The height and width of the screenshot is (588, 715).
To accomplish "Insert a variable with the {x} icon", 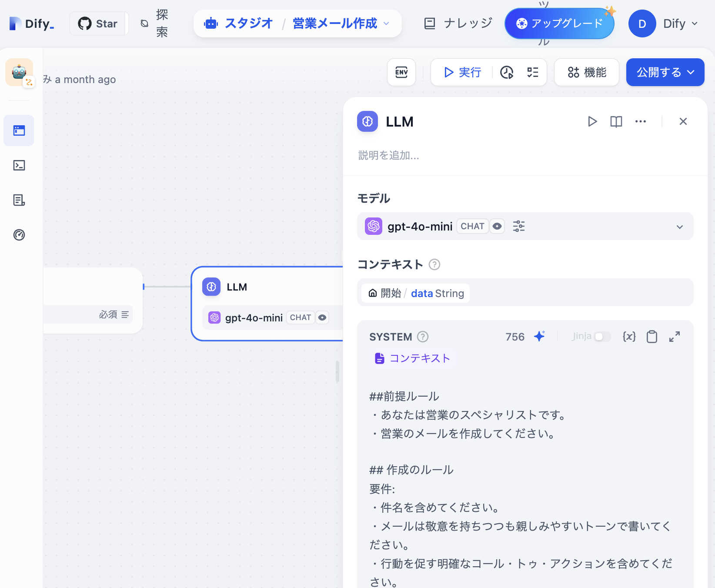I will click(x=628, y=336).
